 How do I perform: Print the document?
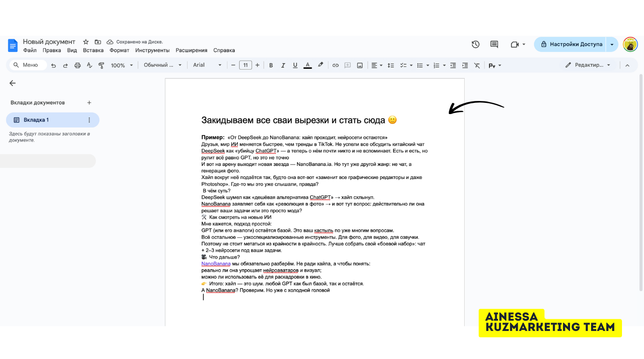tap(78, 65)
